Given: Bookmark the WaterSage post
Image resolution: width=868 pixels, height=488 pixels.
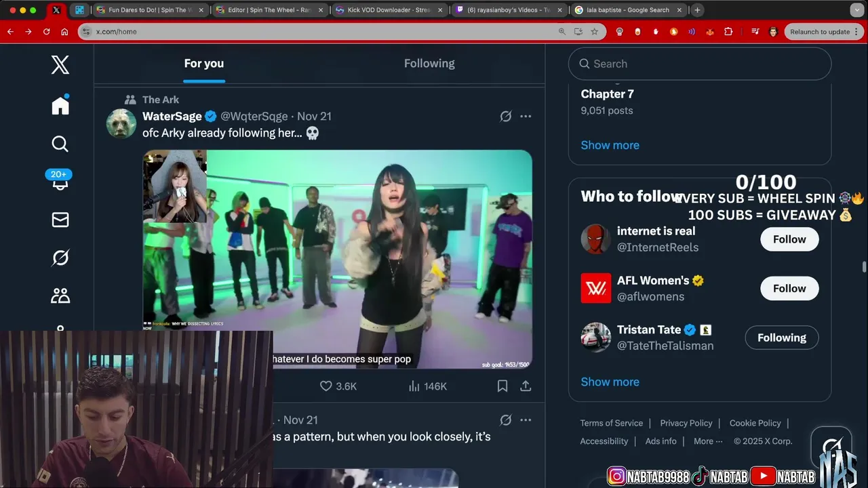Looking at the screenshot, I should [x=502, y=386].
